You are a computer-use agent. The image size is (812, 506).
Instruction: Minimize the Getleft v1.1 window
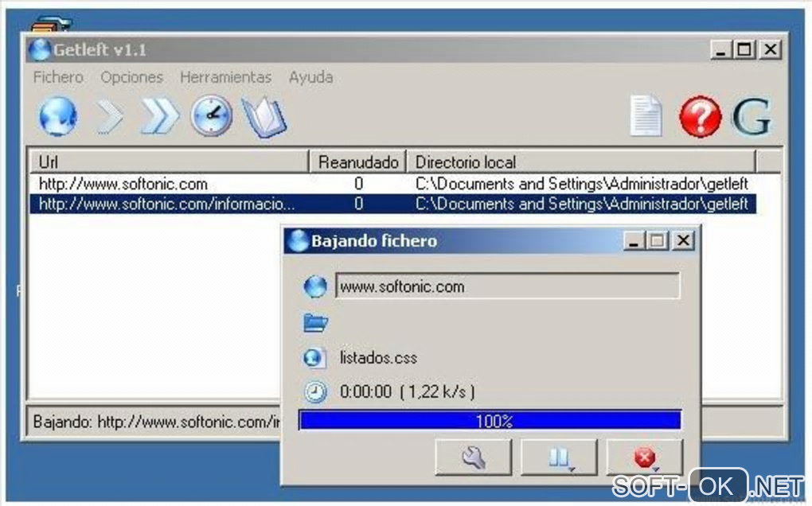coord(720,49)
